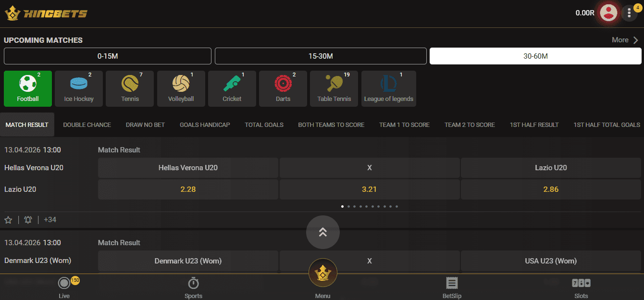Viewport: 644px width, 300px height.
Task: Select the Darts sport tile
Action: point(283,88)
